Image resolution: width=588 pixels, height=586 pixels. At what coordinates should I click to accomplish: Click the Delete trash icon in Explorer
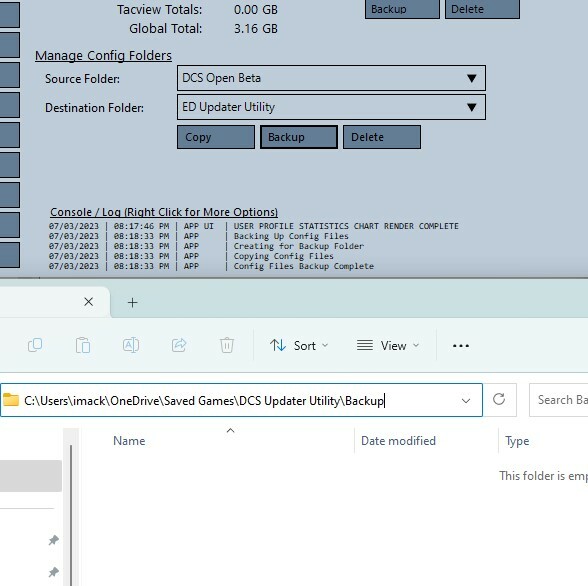click(x=227, y=345)
